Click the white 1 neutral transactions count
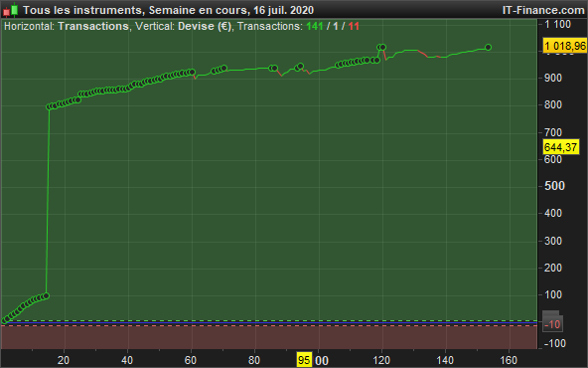 [336, 26]
